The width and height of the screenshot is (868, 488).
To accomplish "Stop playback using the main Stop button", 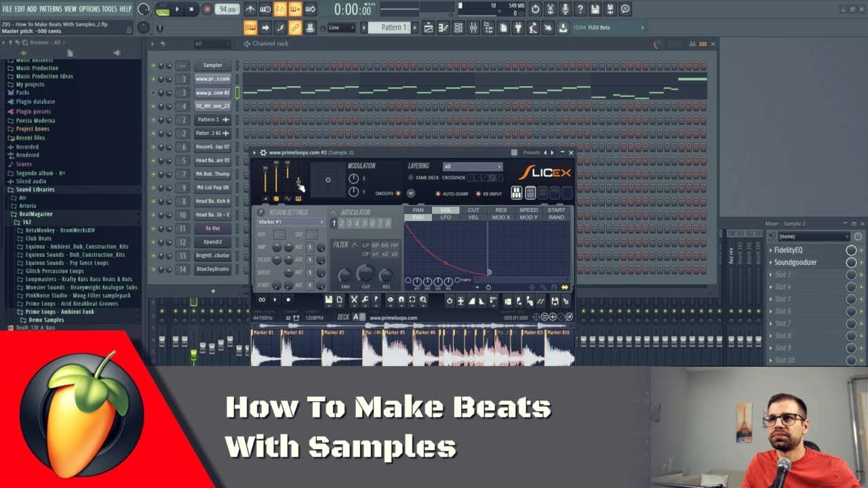I will [x=192, y=9].
